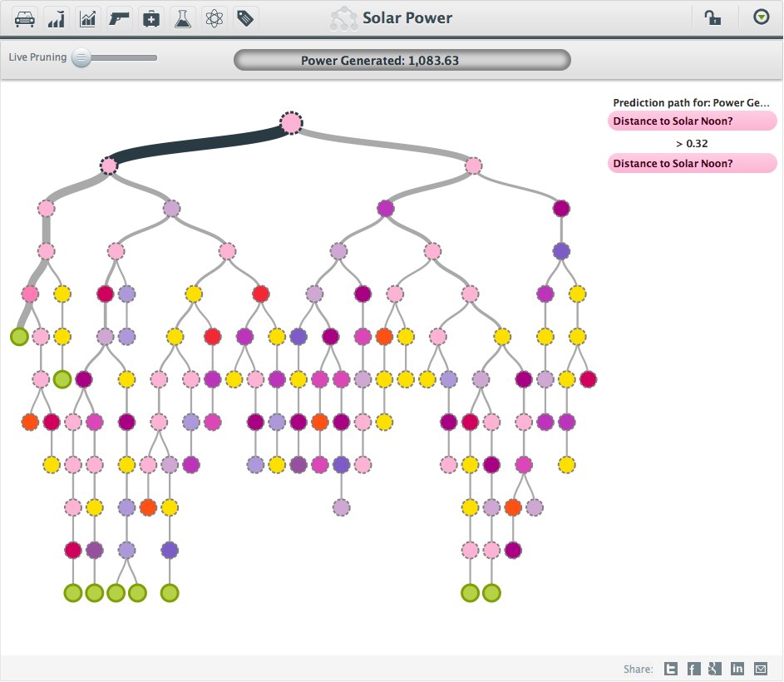
Task: Click the pistol dataset icon
Action: click(x=119, y=17)
